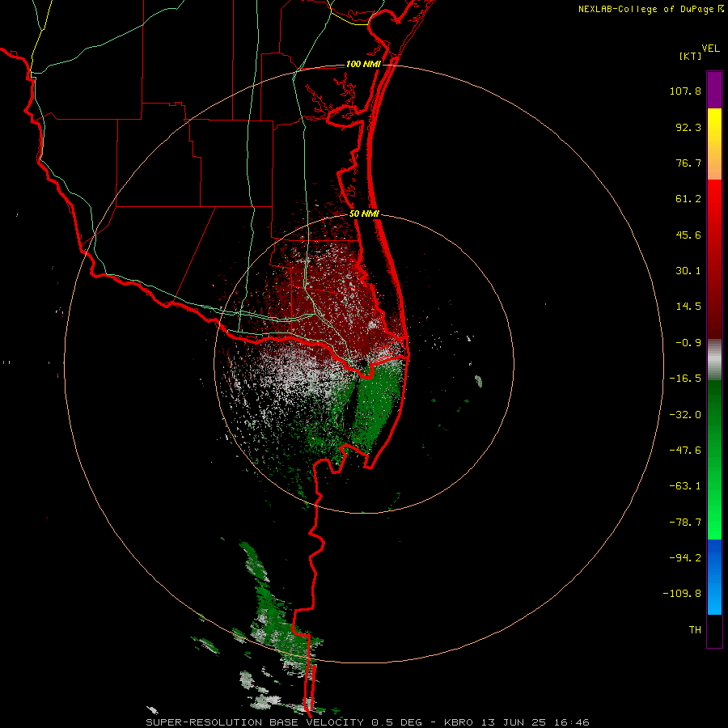Click the -94.2 value on velocity scale
The height and width of the screenshot is (728, 728).
(685, 558)
